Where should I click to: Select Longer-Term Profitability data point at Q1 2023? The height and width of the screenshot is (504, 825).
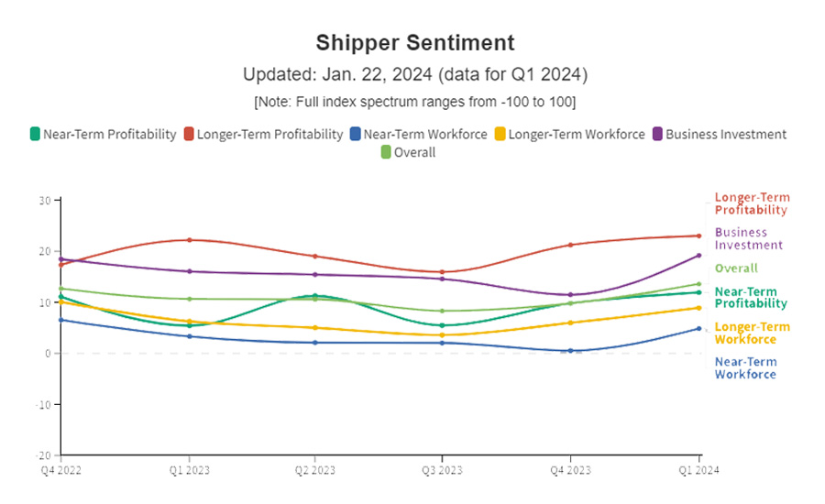point(189,240)
